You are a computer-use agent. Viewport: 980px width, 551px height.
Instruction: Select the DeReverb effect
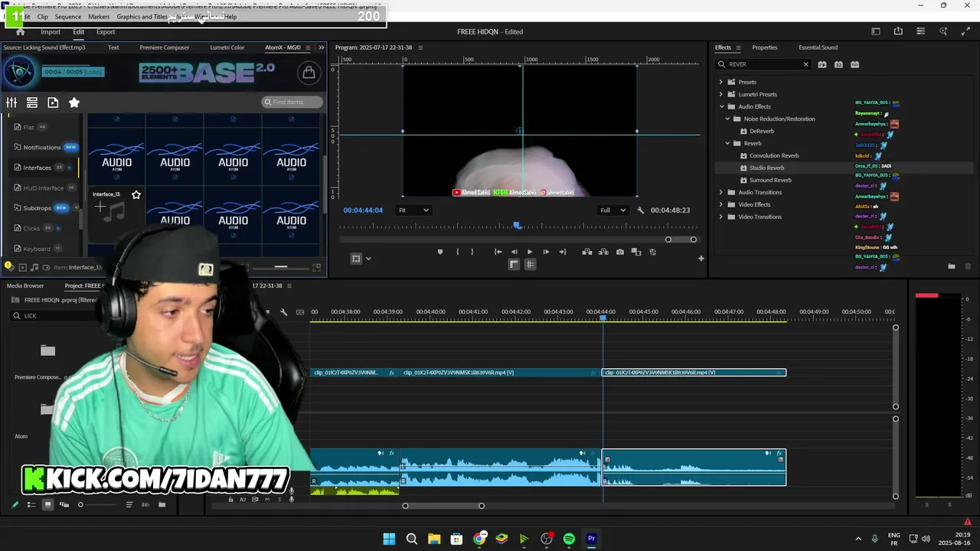761,131
